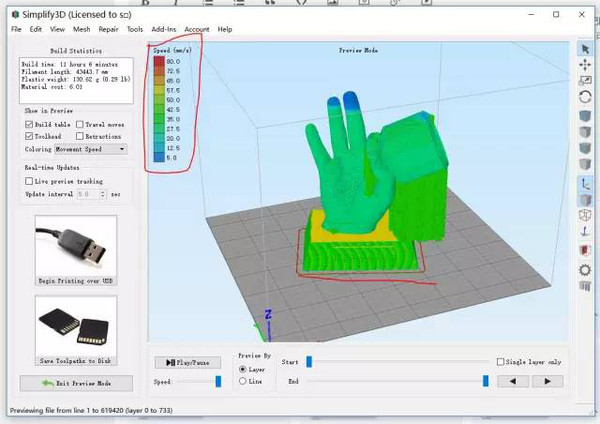Activate the move/translate view tool

[585, 64]
